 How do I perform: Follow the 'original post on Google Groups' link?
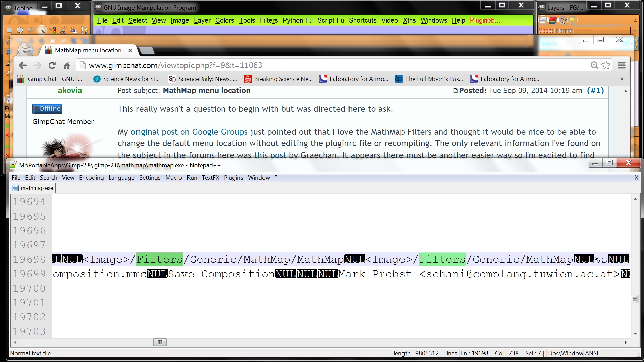pyautogui.click(x=189, y=132)
